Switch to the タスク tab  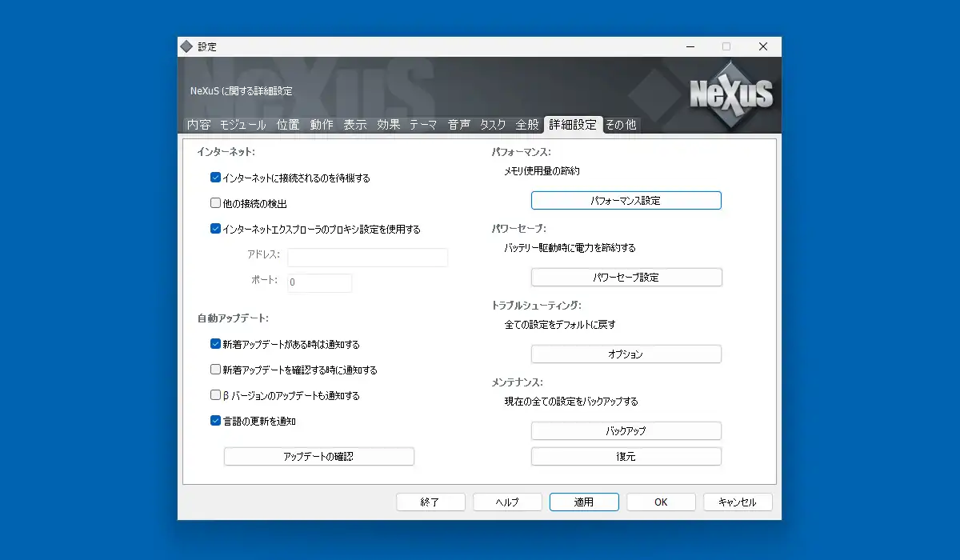click(494, 125)
